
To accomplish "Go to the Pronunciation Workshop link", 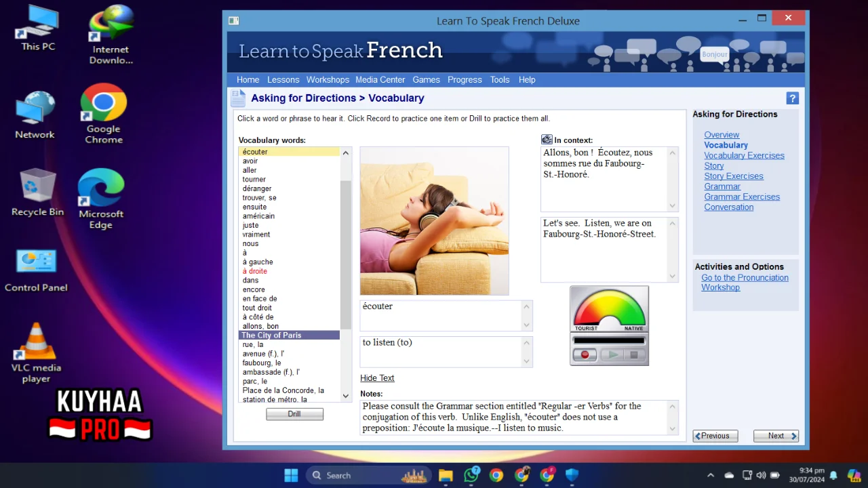I will click(745, 283).
